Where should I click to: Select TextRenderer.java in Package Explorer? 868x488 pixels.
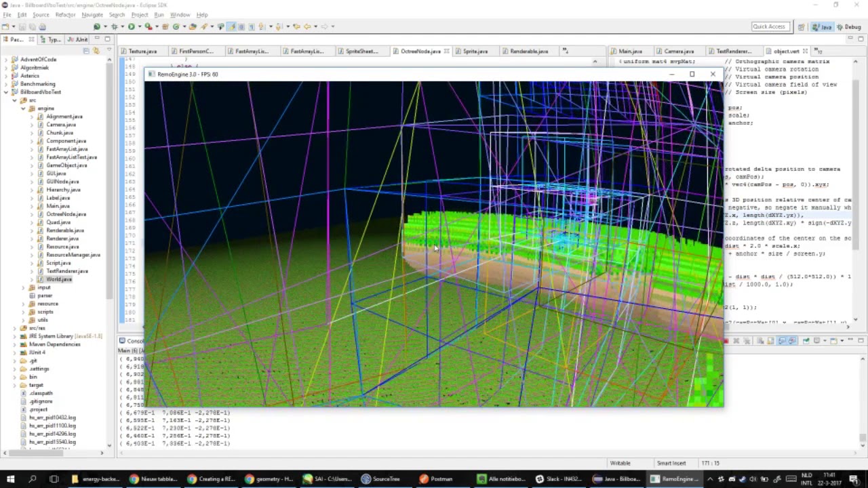point(67,271)
